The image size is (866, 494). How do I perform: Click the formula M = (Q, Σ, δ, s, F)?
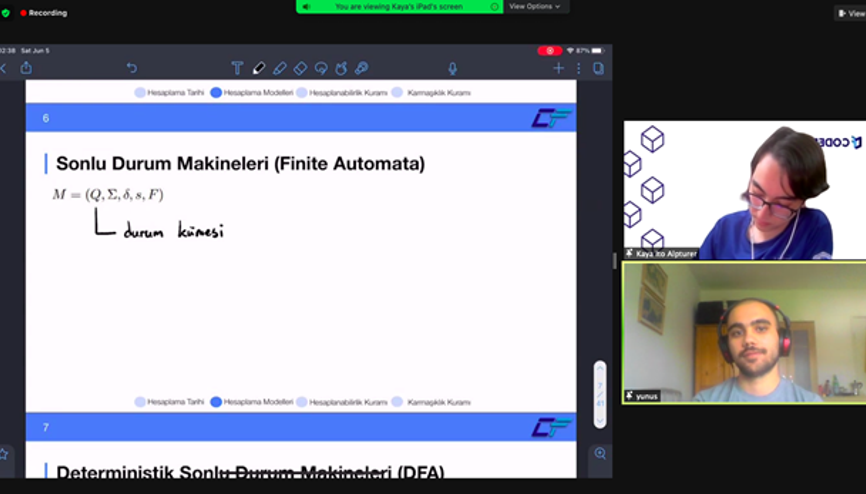pos(108,195)
